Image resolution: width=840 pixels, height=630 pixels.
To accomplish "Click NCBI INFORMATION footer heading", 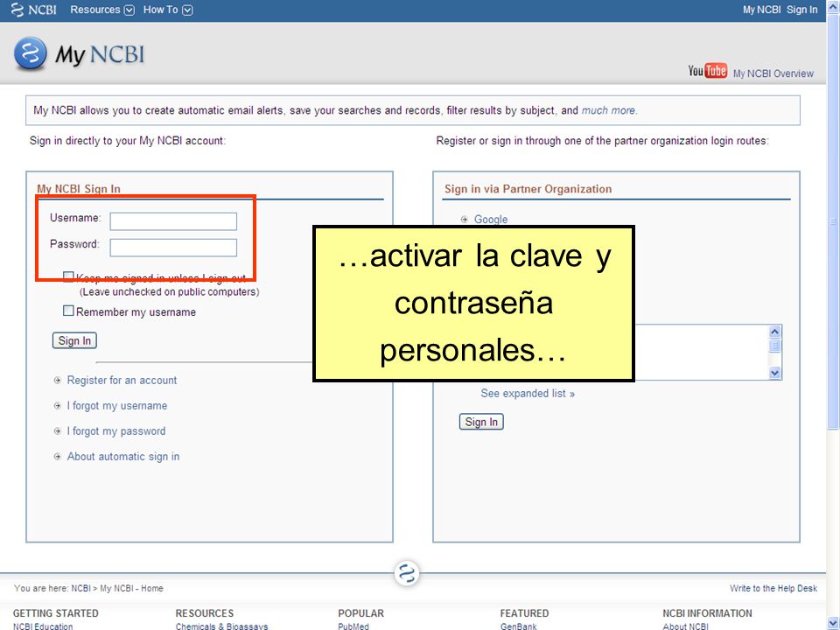I will 707,613.
